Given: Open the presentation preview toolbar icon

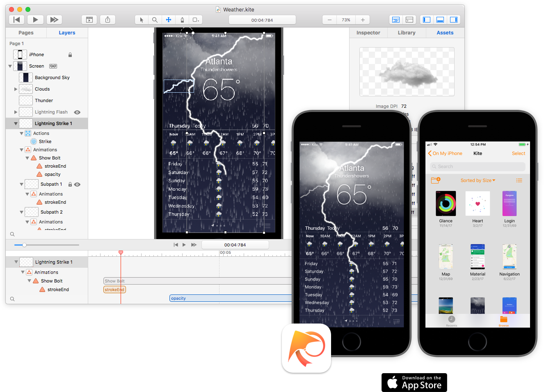Looking at the screenshot, I should [x=89, y=20].
